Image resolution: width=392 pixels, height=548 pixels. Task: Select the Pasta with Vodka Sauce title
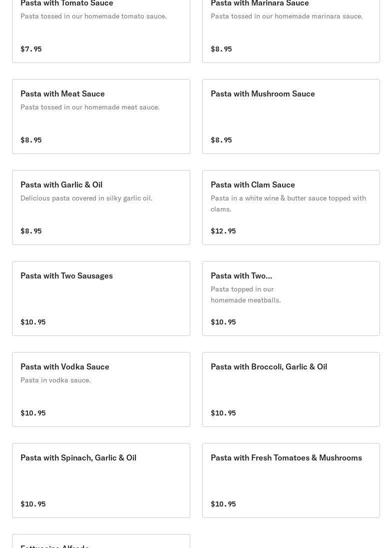pos(64,366)
